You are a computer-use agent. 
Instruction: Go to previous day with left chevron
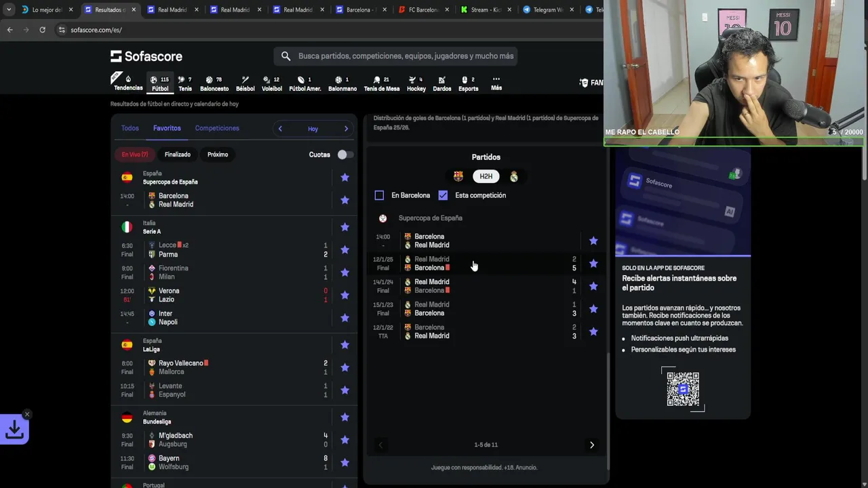coord(280,129)
